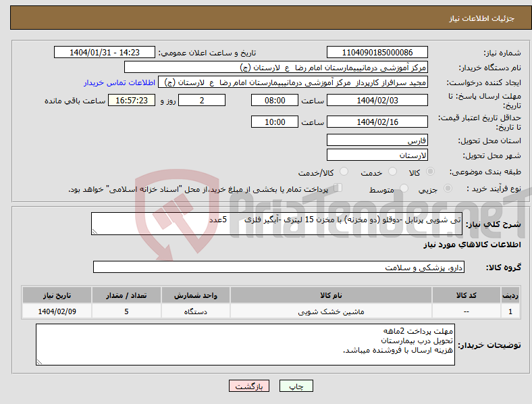
Task: Click the price validity time 10:00
Action: 275,122
